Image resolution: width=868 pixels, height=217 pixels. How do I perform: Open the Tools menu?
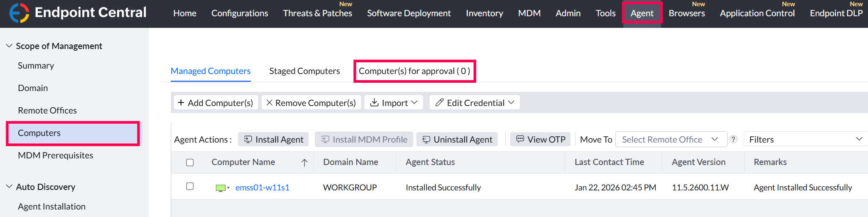click(x=605, y=13)
